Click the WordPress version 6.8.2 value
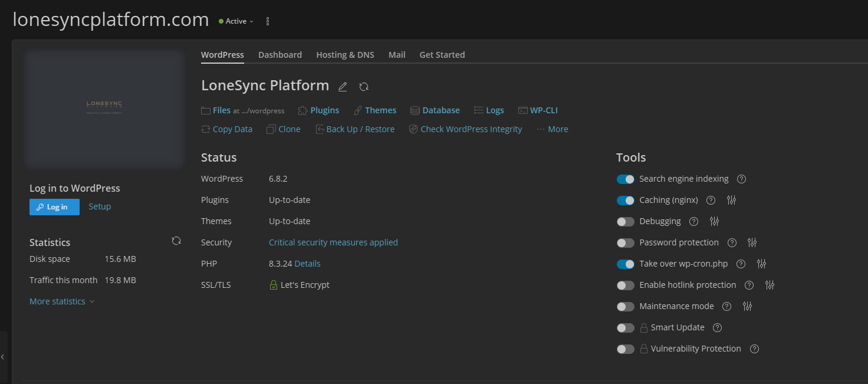Screen dimensions: 868x384 [x=278, y=179]
